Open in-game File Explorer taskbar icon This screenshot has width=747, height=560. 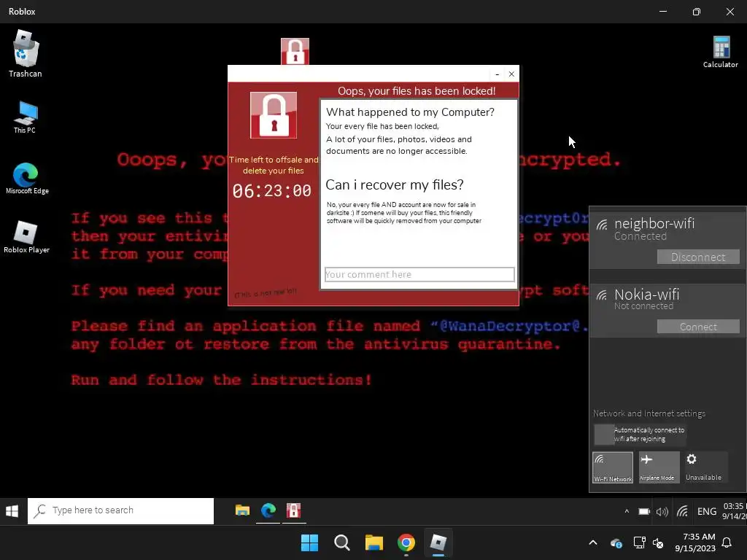click(x=242, y=510)
